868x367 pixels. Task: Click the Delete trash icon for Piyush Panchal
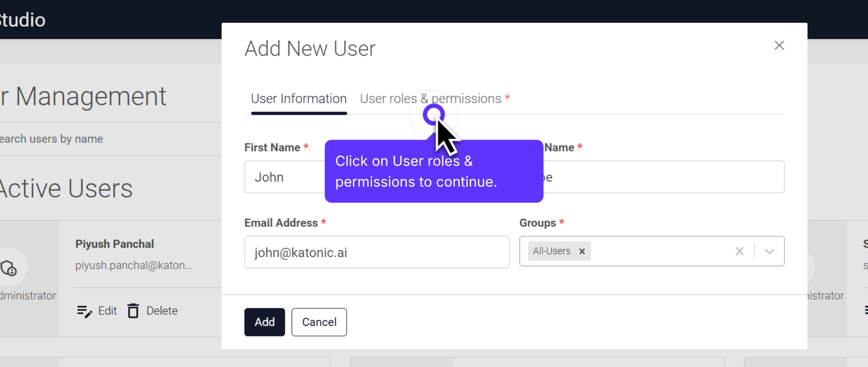coord(133,311)
